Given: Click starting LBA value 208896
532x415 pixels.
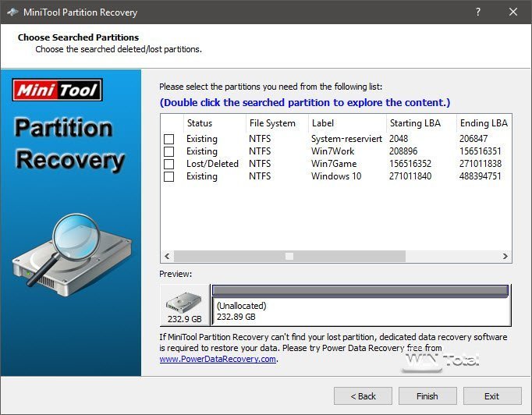Looking at the screenshot, I should pyautogui.click(x=403, y=151).
